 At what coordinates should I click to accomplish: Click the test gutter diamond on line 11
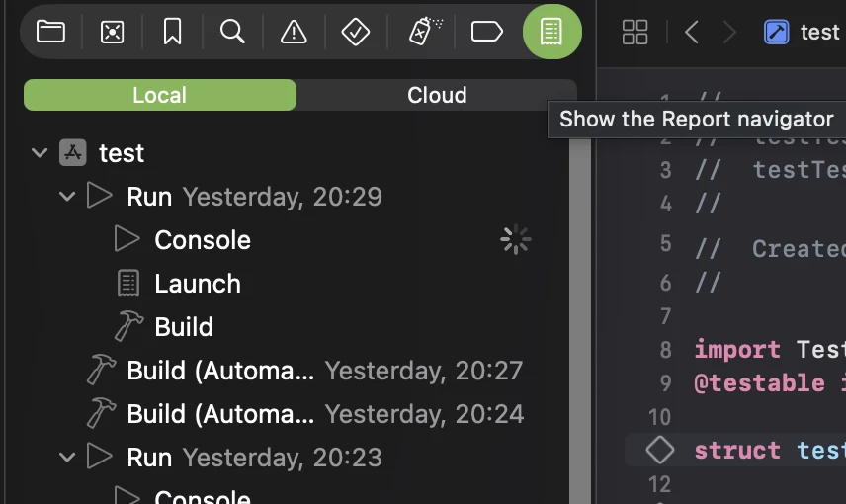(659, 451)
